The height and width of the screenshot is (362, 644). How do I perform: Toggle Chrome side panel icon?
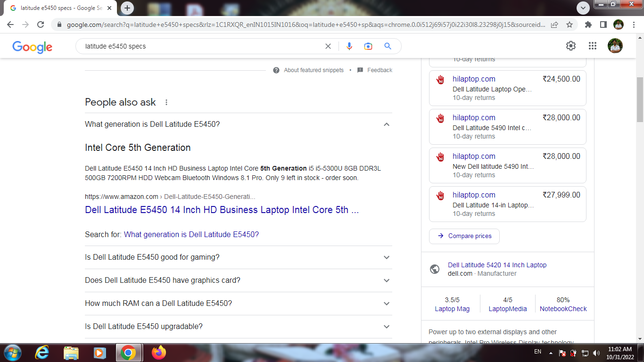pyautogui.click(x=603, y=25)
